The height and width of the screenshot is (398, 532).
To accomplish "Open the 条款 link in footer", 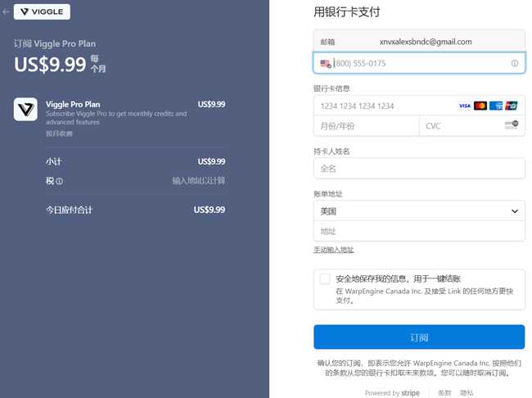I will (444, 392).
